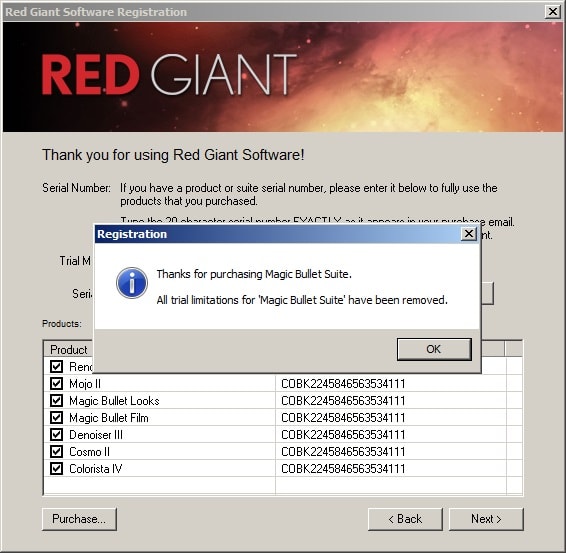Close the Registration message dialog
This screenshot has height=553, width=566.
click(469, 234)
